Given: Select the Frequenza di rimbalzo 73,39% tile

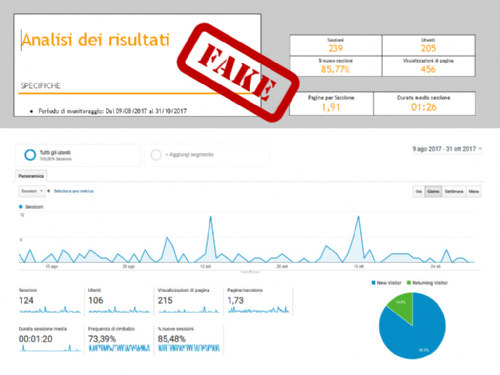Looking at the screenshot, I should pyautogui.click(x=119, y=340).
